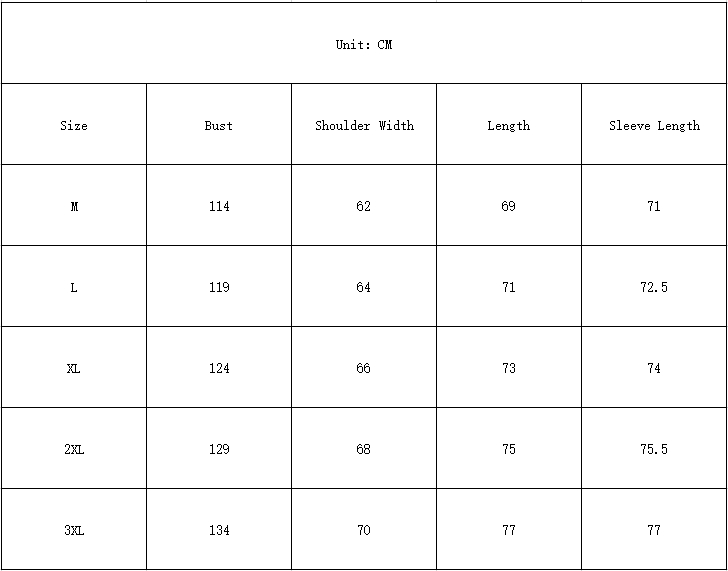728x571 pixels.
Task: Select the 2XL size cell
Action: 74,450
